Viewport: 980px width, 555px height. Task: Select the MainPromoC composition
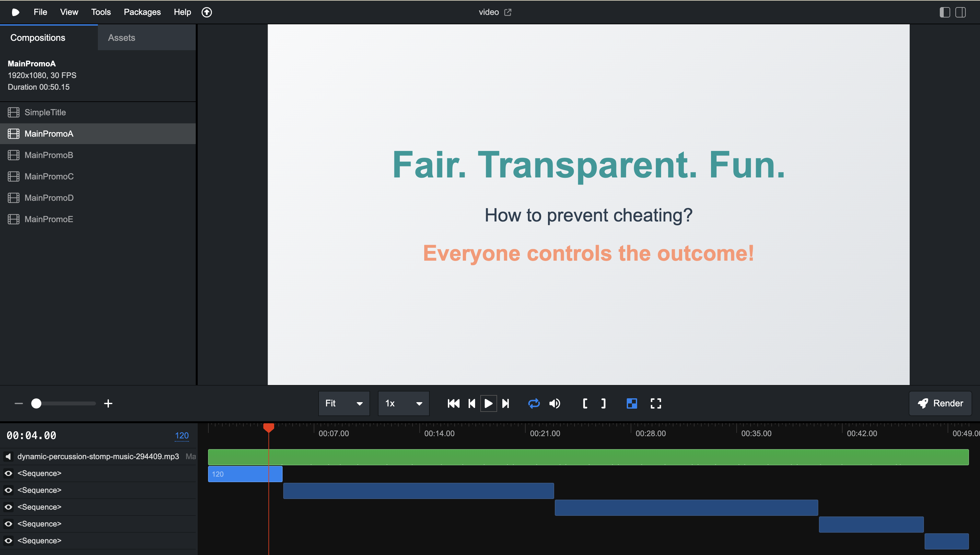click(49, 176)
